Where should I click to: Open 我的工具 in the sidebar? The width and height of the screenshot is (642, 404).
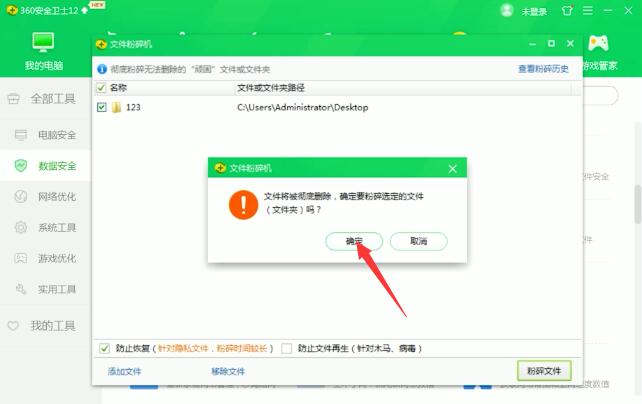[x=45, y=326]
